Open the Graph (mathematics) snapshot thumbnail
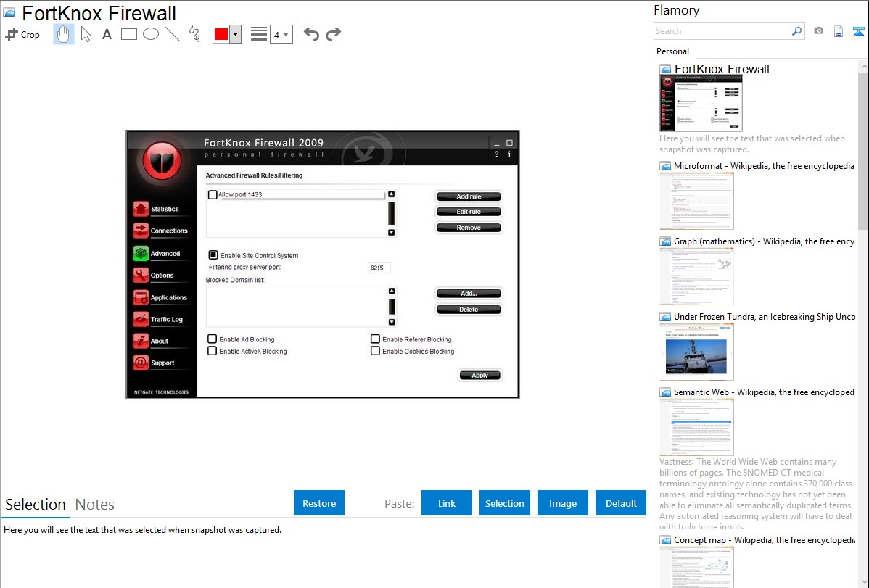Image resolution: width=869 pixels, height=588 pixels. [x=696, y=276]
